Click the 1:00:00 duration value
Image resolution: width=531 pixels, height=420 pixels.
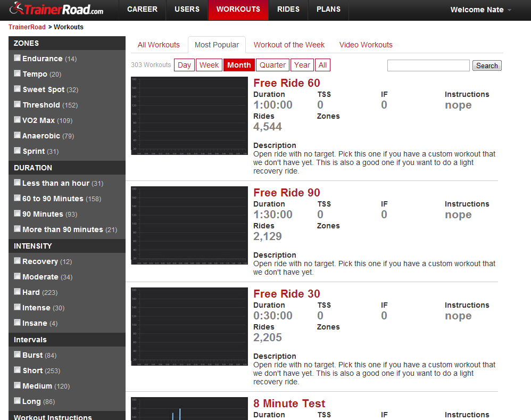pos(273,105)
